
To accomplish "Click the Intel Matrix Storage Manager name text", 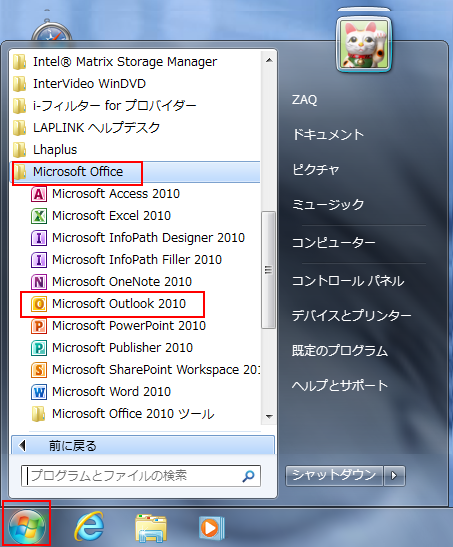I will [125, 62].
